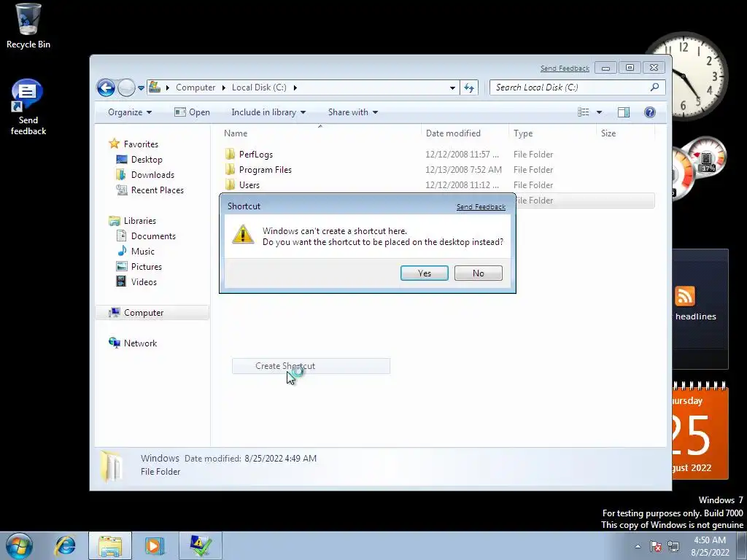This screenshot has height=560, width=747.
Task: Select the PerfLogs folder
Action: coord(256,155)
